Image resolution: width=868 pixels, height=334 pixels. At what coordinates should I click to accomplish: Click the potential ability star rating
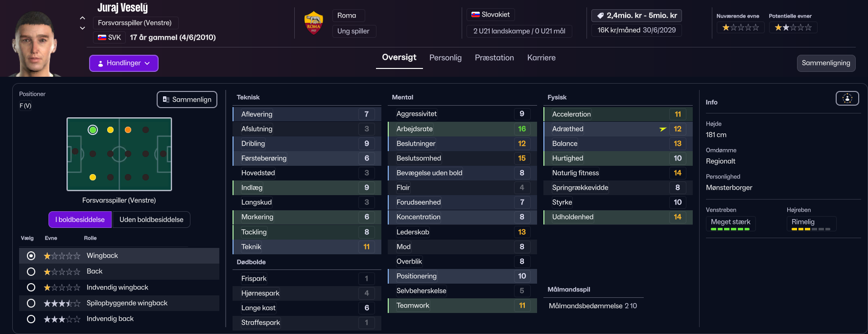click(793, 27)
